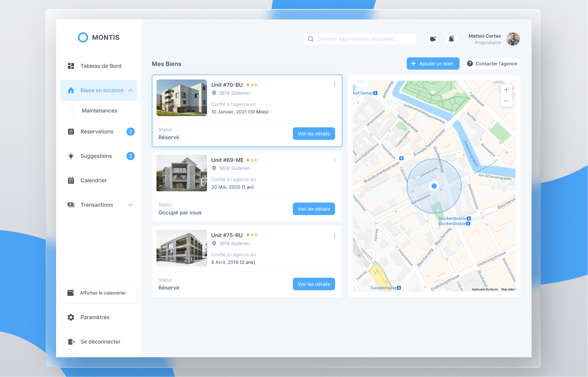Click the search magnifier icon
Image resolution: width=588 pixels, height=377 pixels.
[x=311, y=39]
